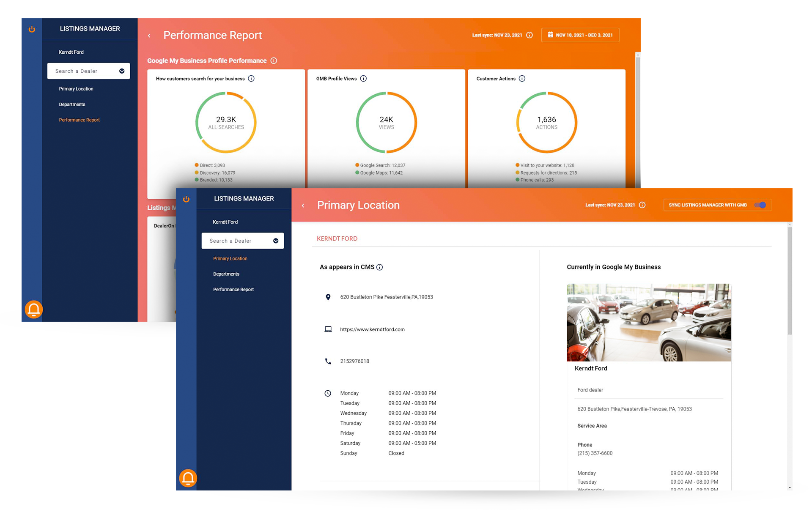Viewport: 812px width, 515px height.
Task: Click Visit to your website: 1,128 legend
Action: point(545,166)
